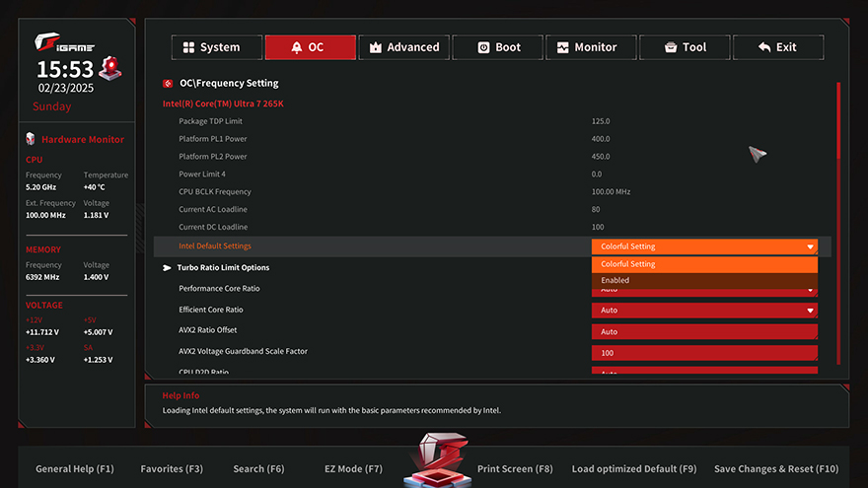Screen dimensions: 868x488
Task: Open the System tab
Action: [216, 47]
